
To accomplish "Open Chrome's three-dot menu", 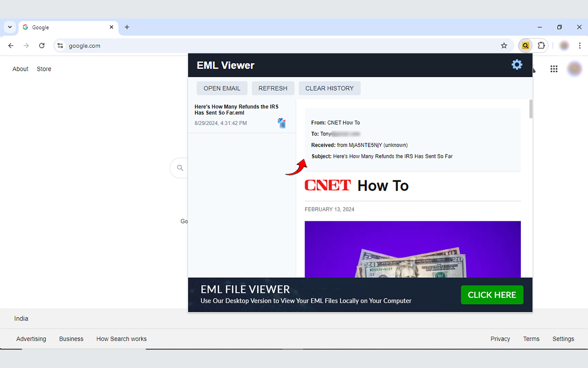I will (580, 46).
